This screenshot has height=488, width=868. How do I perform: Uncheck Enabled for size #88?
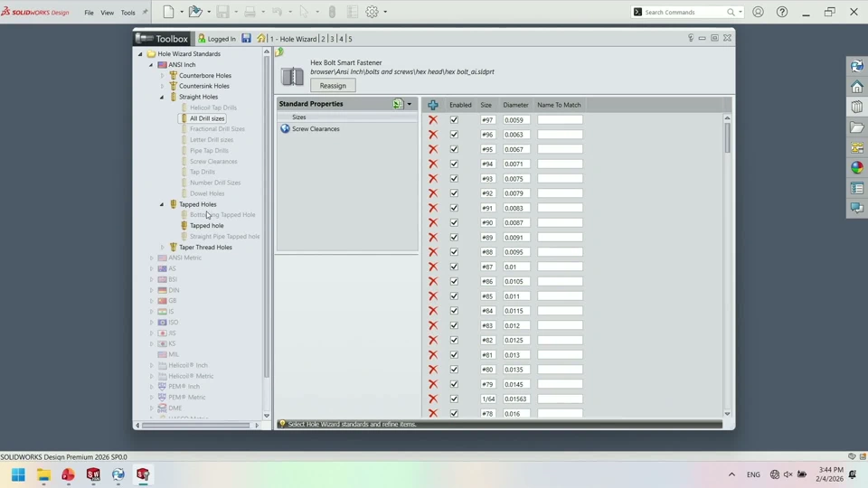454,252
